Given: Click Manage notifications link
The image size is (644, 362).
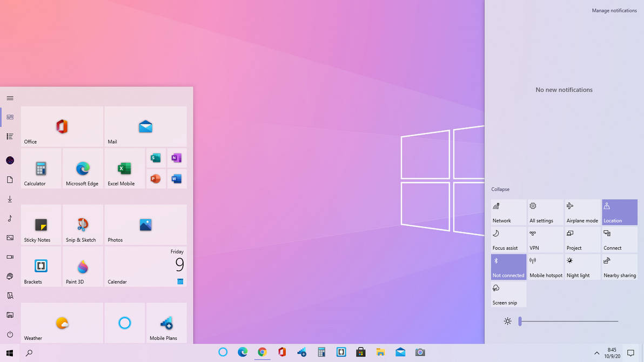Looking at the screenshot, I should click(x=614, y=11).
